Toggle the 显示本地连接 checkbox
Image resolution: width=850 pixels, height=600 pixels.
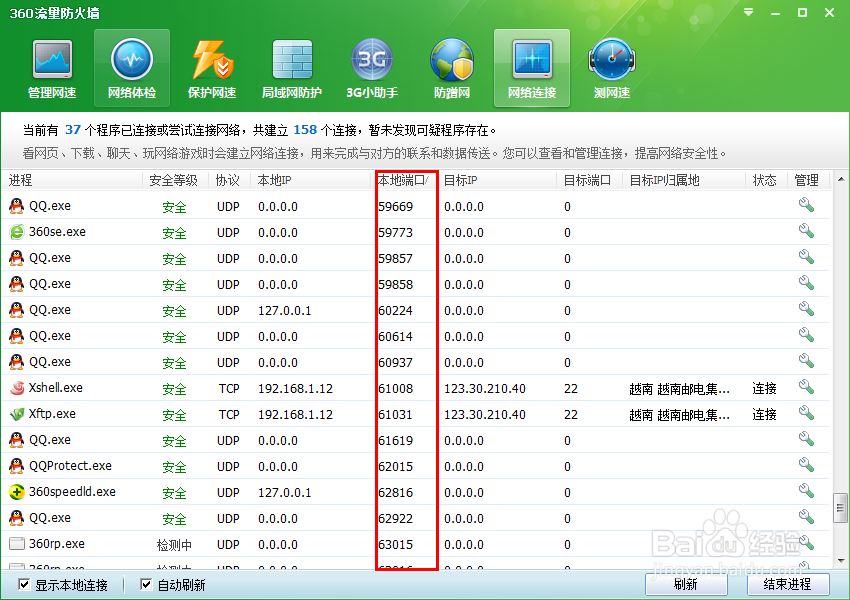[x=24, y=584]
